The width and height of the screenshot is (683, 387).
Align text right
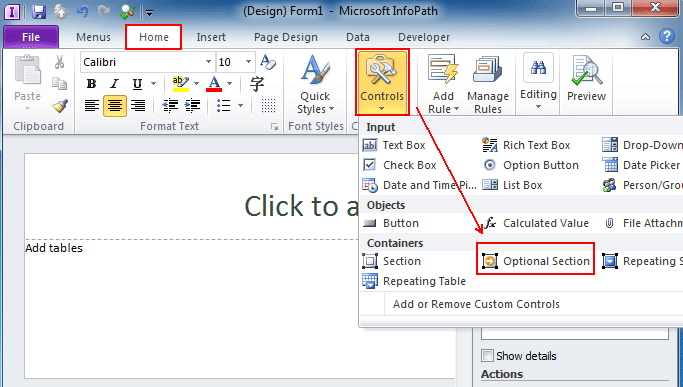click(x=138, y=106)
